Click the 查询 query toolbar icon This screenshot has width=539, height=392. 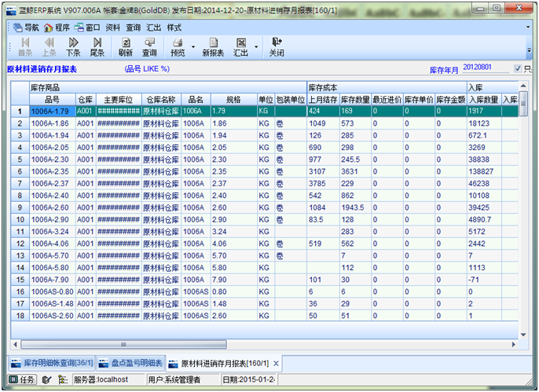pyautogui.click(x=149, y=47)
